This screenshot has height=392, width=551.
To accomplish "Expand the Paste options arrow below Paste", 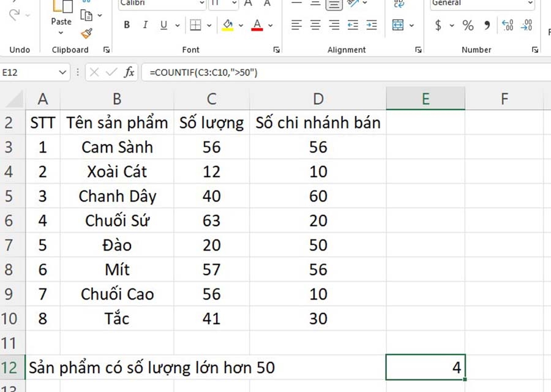I will click(x=61, y=32).
